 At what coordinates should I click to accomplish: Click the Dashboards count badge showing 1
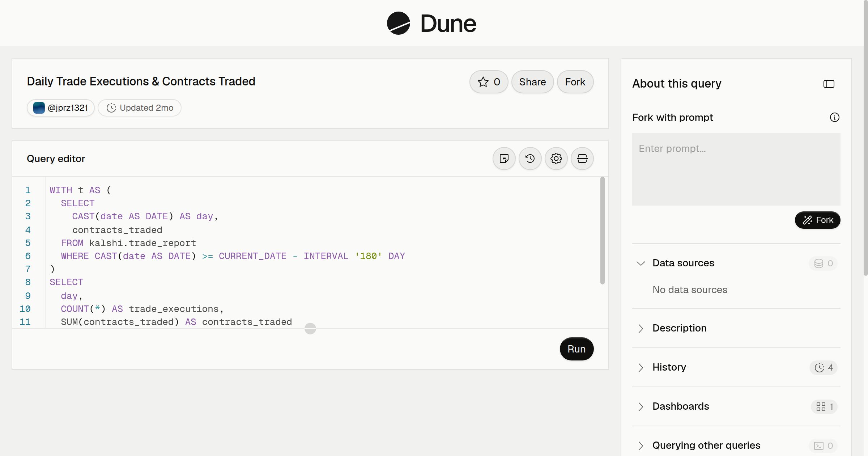point(824,407)
